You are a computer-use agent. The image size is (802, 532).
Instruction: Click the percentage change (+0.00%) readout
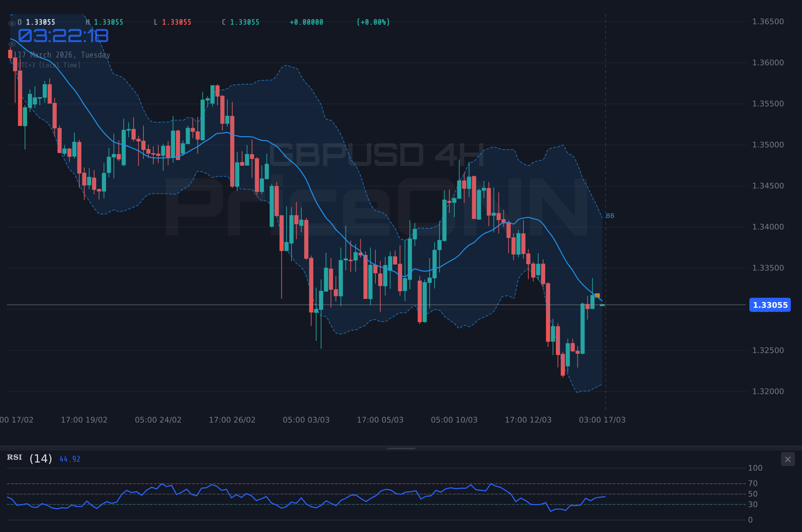tap(373, 22)
